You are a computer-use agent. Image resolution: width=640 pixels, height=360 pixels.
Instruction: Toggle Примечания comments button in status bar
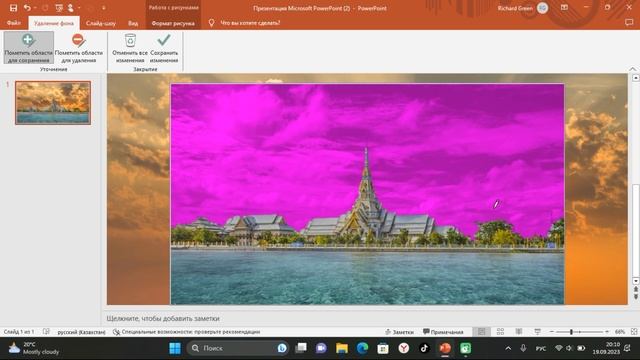443,332
